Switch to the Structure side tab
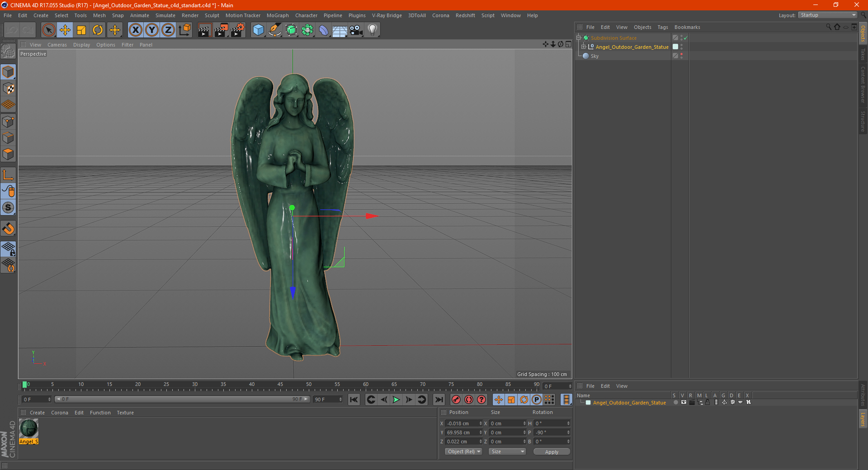 tap(863, 121)
